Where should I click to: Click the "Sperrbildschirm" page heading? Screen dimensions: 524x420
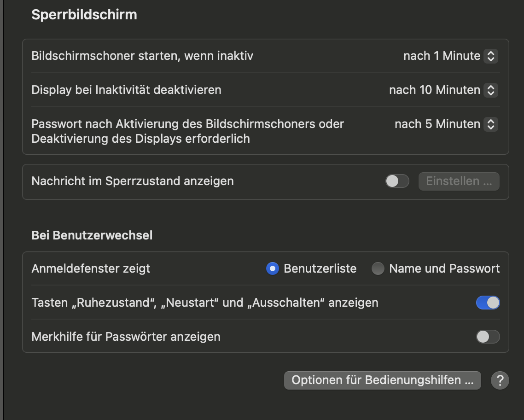pos(84,15)
